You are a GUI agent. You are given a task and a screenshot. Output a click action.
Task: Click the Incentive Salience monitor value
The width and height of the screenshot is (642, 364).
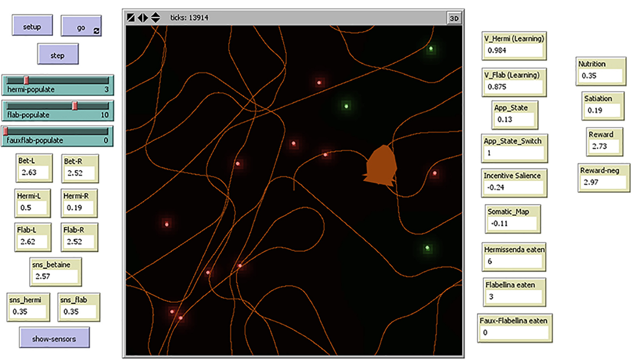tap(514, 187)
